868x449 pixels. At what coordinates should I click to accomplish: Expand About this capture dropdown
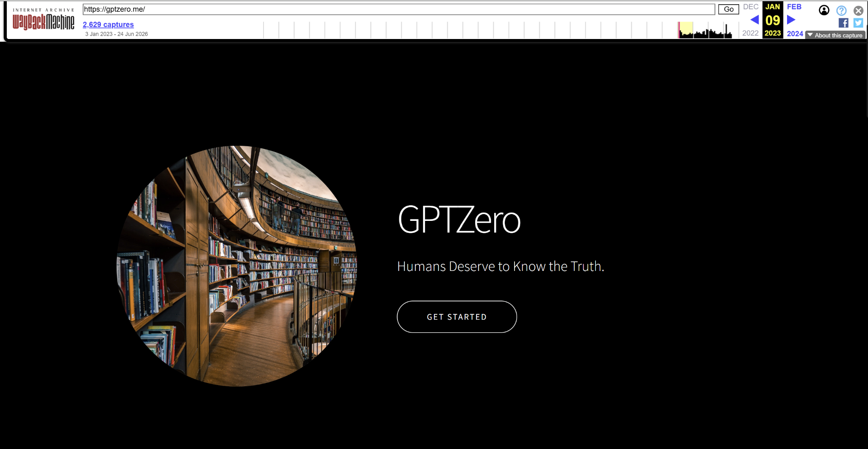pos(835,35)
